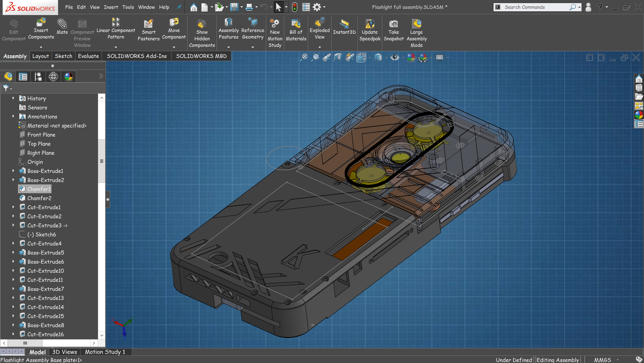Open the Insert menu
The image size is (644, 363).
coord(111,7)
